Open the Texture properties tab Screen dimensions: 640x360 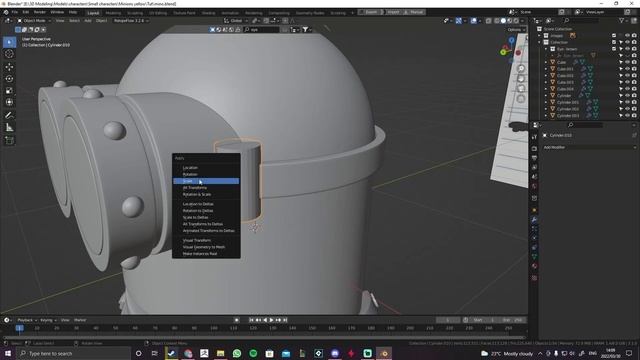[x=534, y=278]
